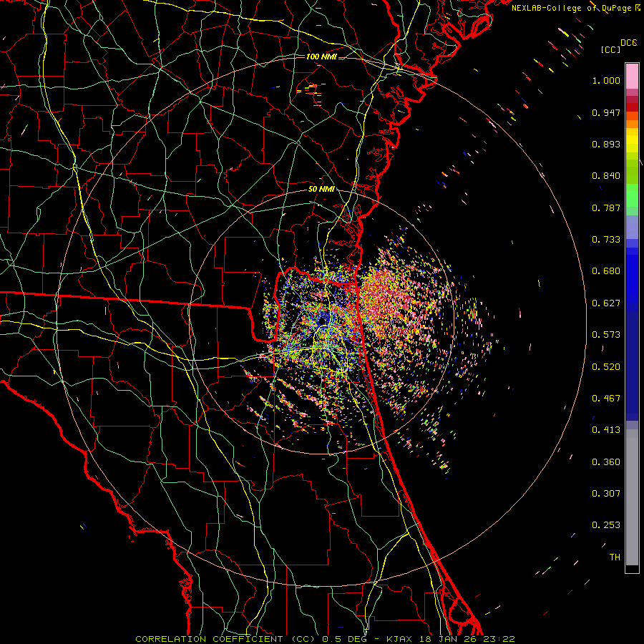Select the 100 NMI range ring label
The image size is (644, 644).
[321, 57]
